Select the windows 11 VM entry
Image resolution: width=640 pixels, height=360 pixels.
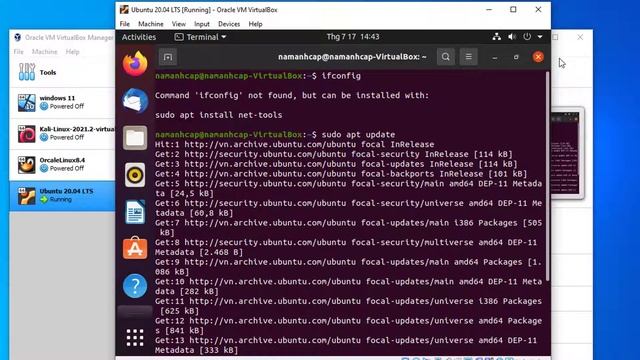62,102
